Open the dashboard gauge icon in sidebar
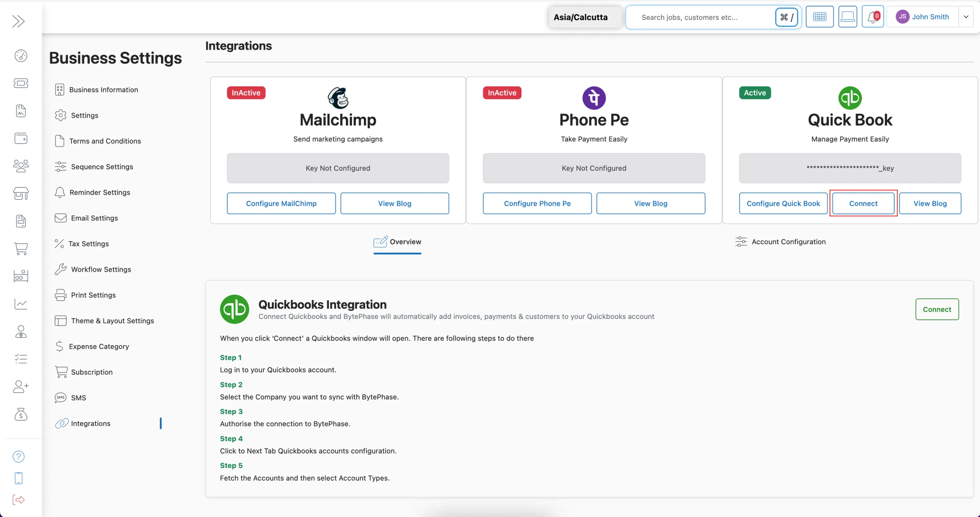The image size is (980, 517). click(x=21, y=55)
